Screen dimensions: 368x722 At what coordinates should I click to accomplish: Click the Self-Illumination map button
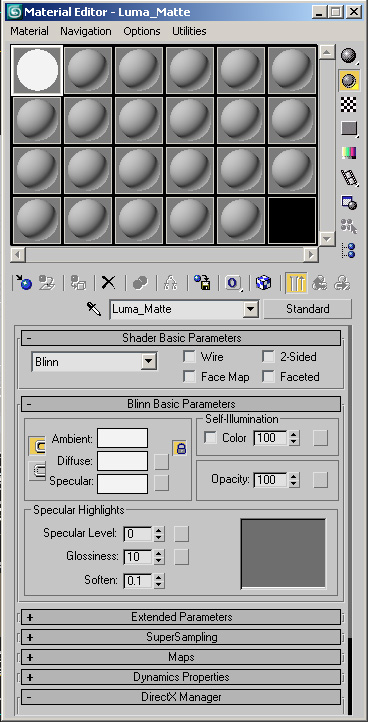point(321,438)
